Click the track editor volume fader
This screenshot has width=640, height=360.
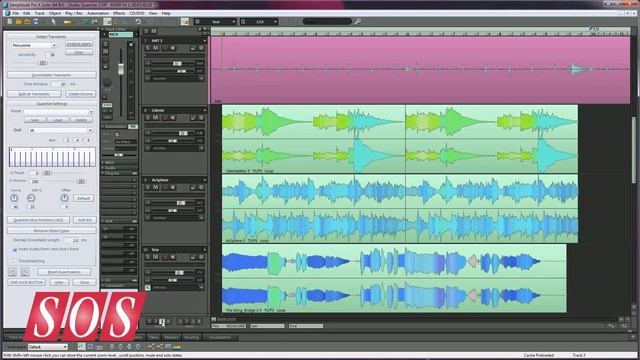pyautogui.click(x=121, y=69)
